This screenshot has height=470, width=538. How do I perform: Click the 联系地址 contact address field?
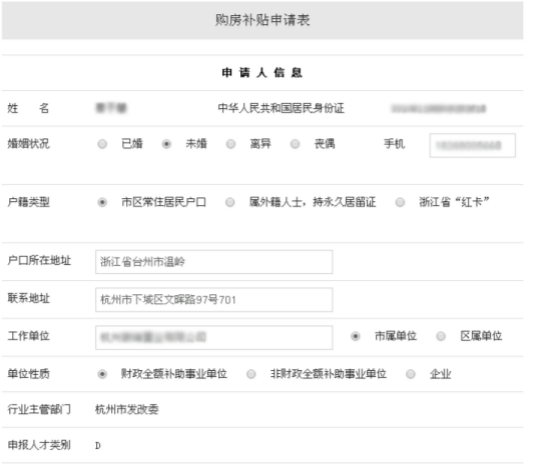coord(214,299)
